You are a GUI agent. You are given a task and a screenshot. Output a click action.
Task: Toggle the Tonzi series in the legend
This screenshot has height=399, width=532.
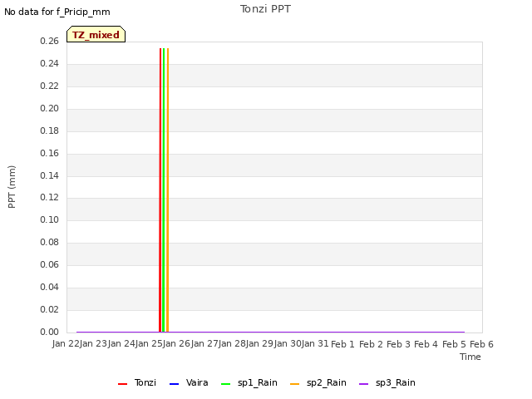click(137, 382)
